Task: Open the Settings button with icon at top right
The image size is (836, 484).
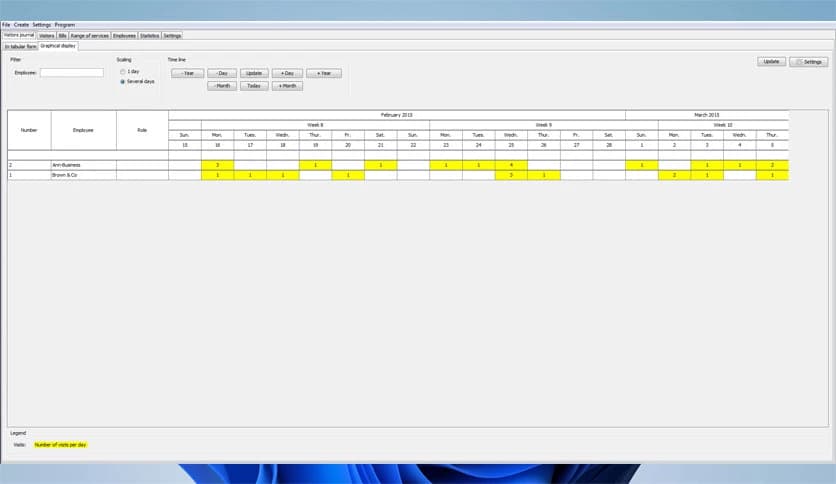Action: pos(808,62)
